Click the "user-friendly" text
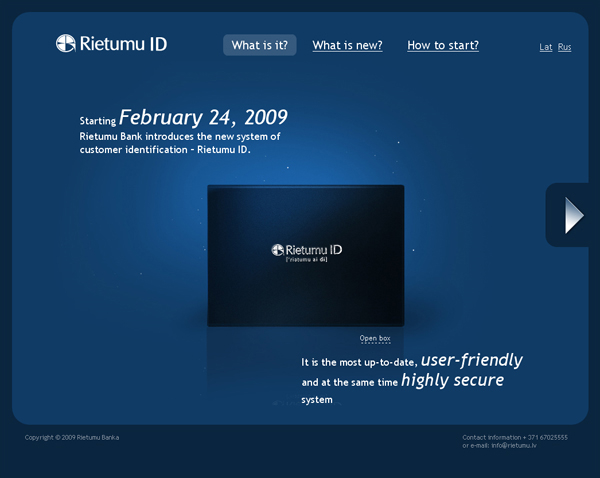600x478 pixels. [x=472, y=360]
